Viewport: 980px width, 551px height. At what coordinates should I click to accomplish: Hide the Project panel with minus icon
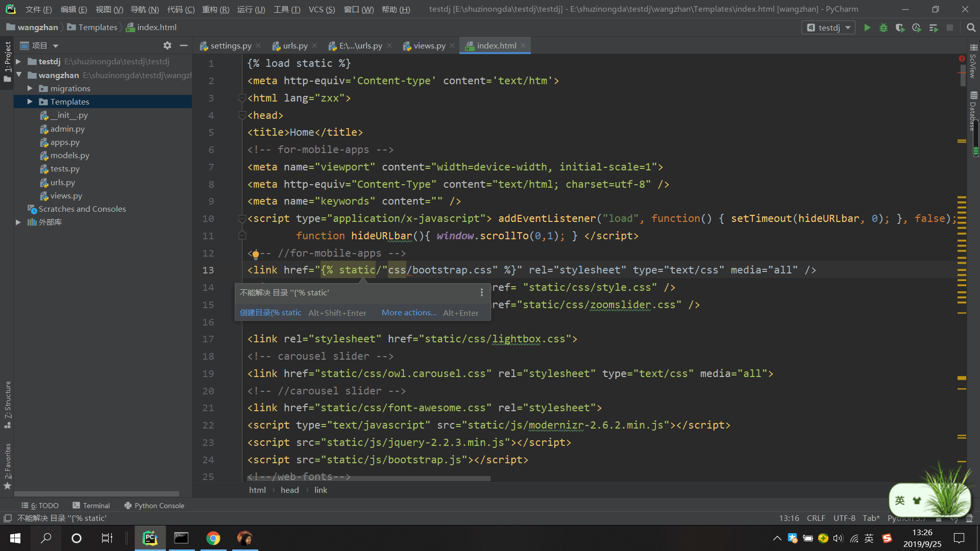click(184, 45)
